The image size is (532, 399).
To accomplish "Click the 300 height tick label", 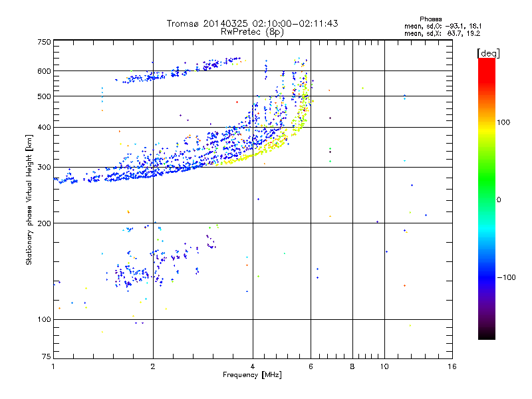I will pos(44,167).
